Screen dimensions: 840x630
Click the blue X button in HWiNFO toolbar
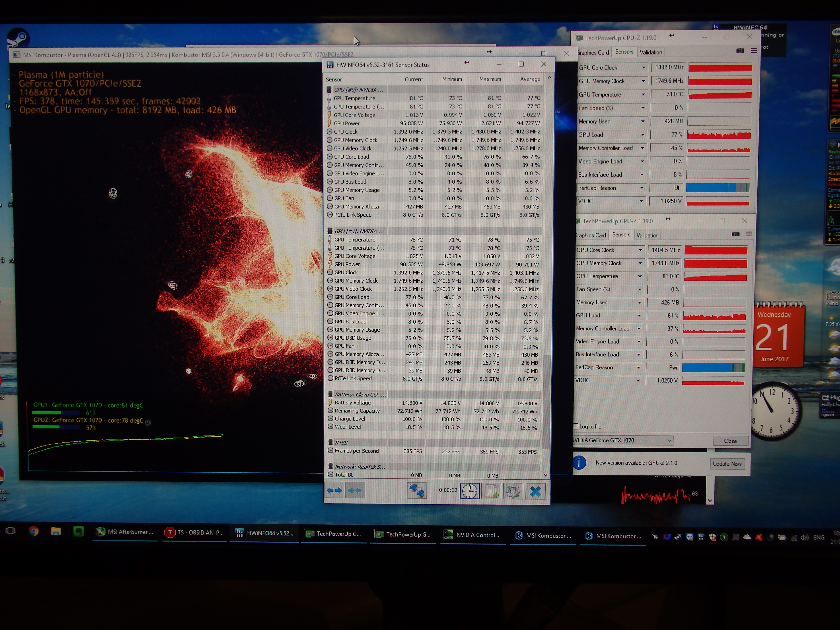tap(535, 491)
